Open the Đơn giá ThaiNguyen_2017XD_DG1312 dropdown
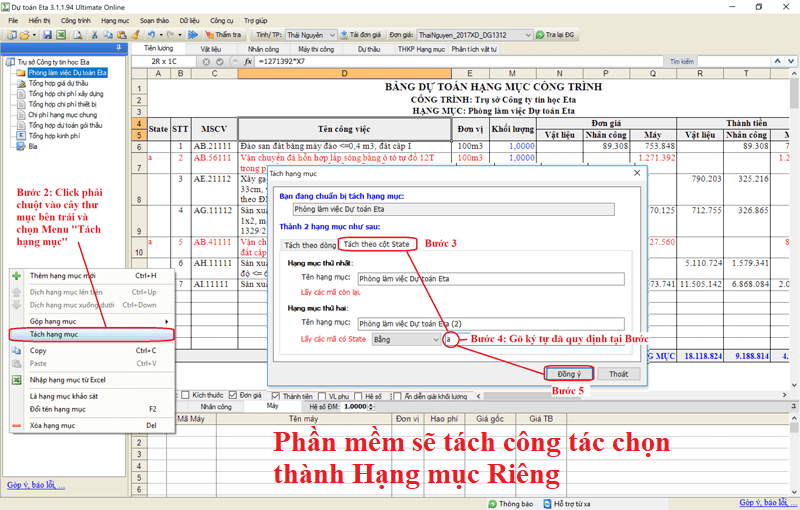 528,35
